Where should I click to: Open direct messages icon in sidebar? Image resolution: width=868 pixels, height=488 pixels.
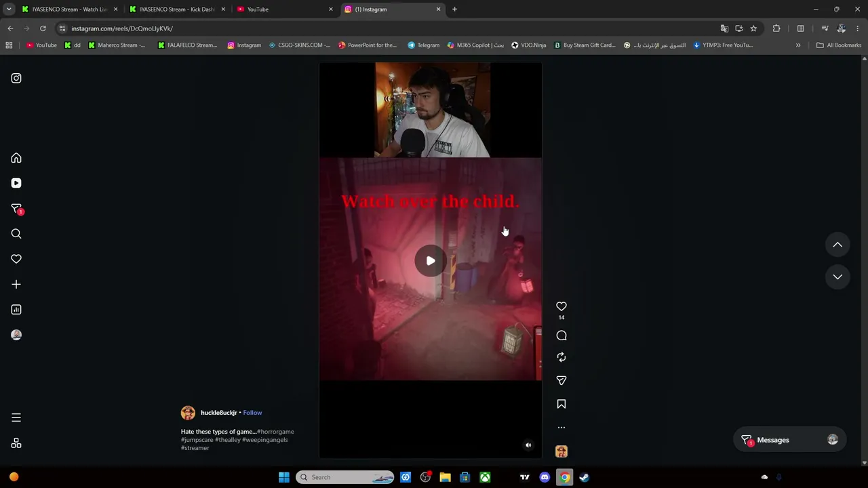(16, 209)
